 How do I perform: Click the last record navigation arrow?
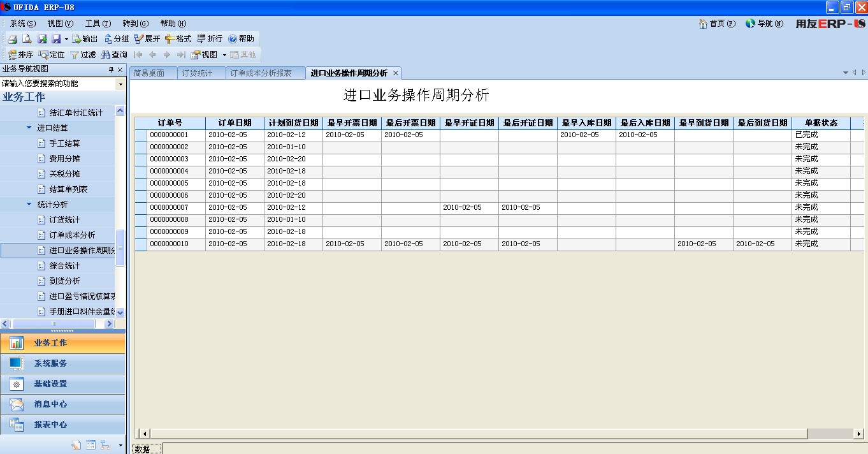(181, 55)
